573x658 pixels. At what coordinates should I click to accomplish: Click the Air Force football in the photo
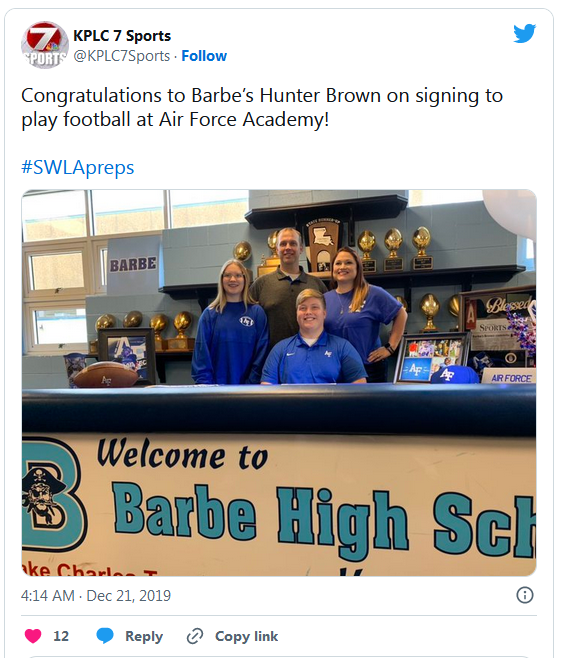pos(106,375)
